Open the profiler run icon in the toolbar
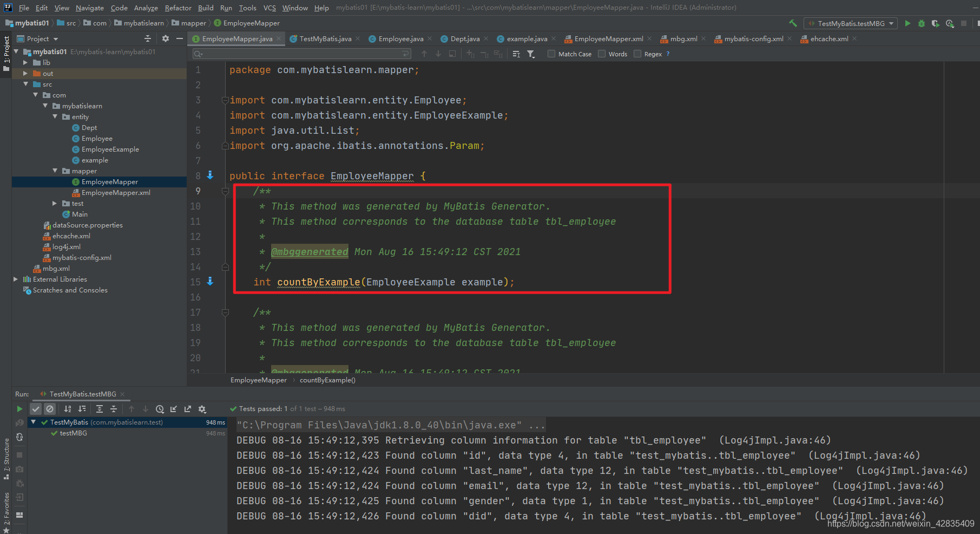This screenshot has height=534, width=980. (950, 23)
